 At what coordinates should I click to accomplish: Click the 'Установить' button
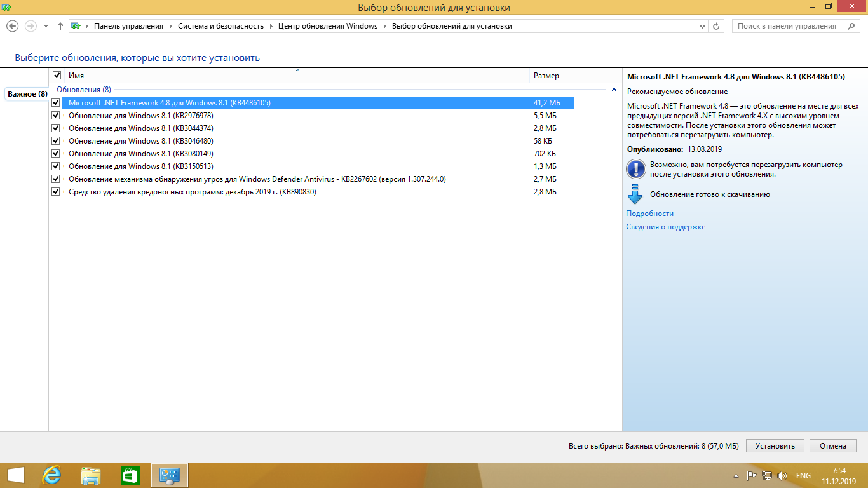tap(775, 446)
